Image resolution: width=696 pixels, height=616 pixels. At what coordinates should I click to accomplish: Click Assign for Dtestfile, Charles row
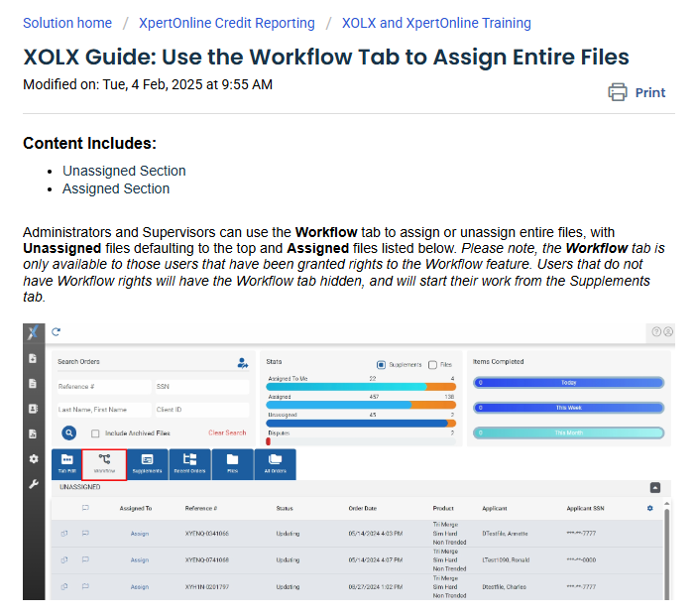click(x=140, y=586)
